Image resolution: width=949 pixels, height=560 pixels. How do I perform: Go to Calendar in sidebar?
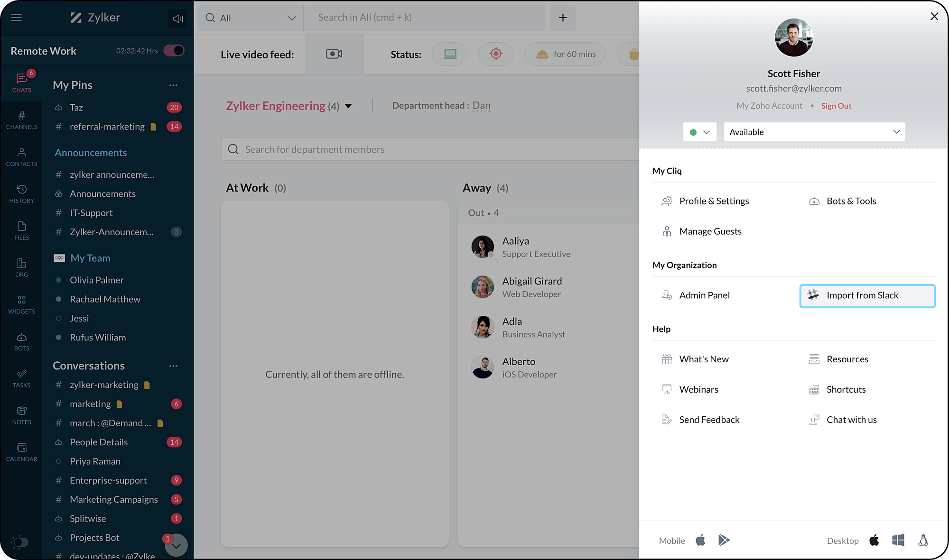point(21,452)
